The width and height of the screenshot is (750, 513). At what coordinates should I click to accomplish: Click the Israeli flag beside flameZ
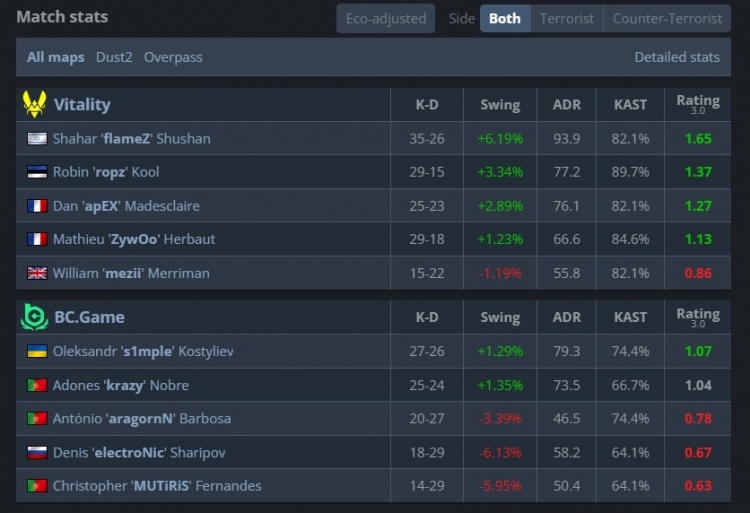pos(37,138)
